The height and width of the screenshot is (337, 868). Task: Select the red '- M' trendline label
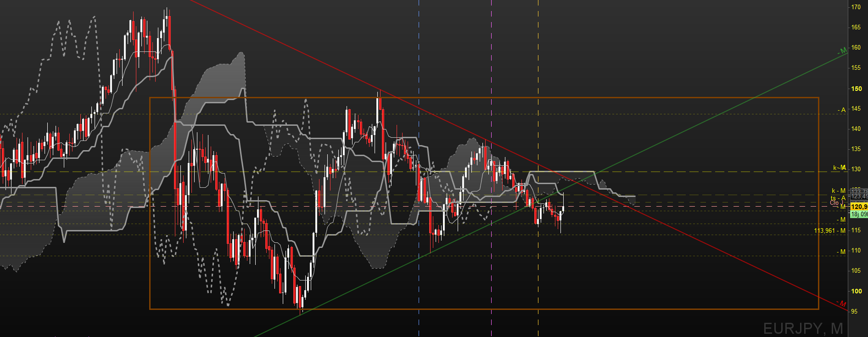(x=841, y=303)
